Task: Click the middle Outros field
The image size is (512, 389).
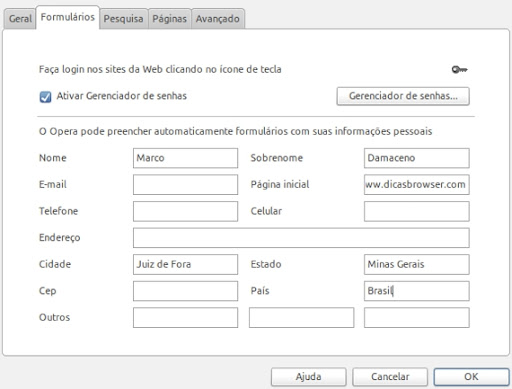Action: pos(301,318)
